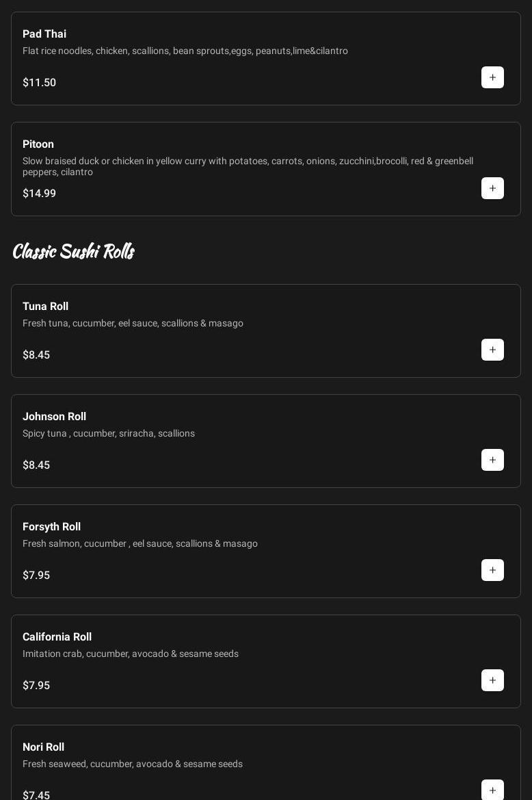
Task: Select the Johnson Roll item name
Action: 54,417
